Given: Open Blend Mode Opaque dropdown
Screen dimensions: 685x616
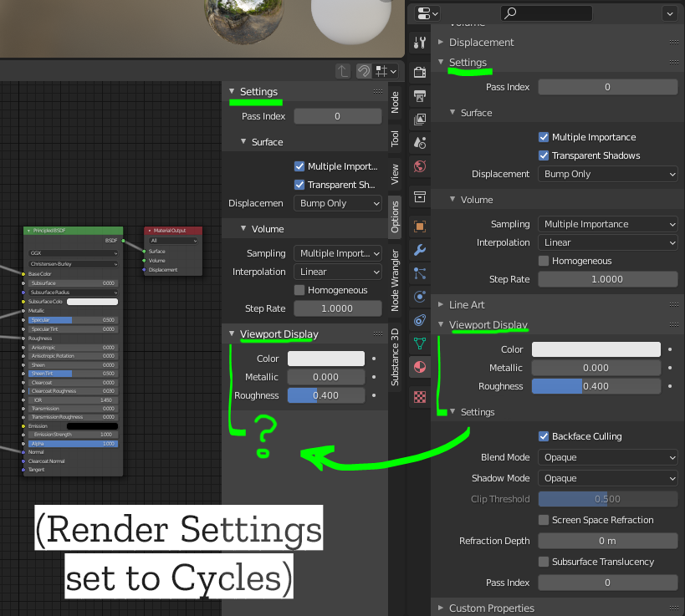Looking at the screenshot, I should click(x=608, y=457).
